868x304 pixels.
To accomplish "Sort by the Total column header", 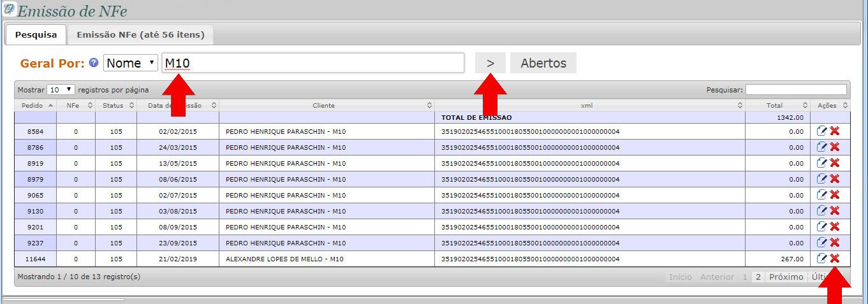I will tap(777, 105).
